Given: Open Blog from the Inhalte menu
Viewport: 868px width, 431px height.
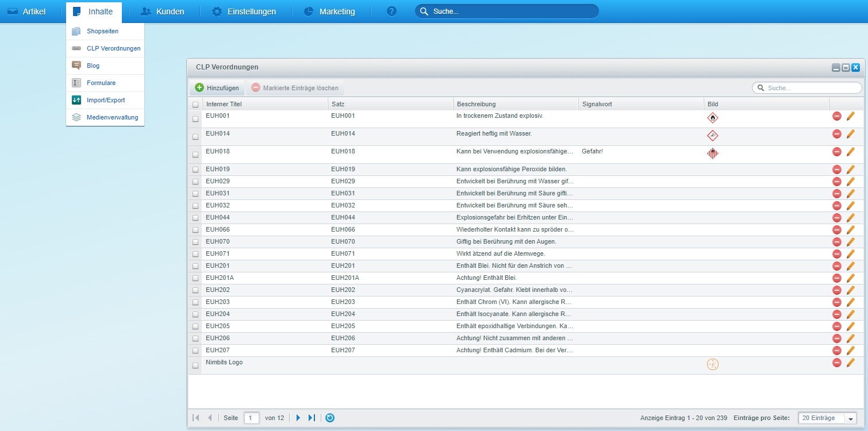Looking at the screenshot, I should [x=105, y=66].
